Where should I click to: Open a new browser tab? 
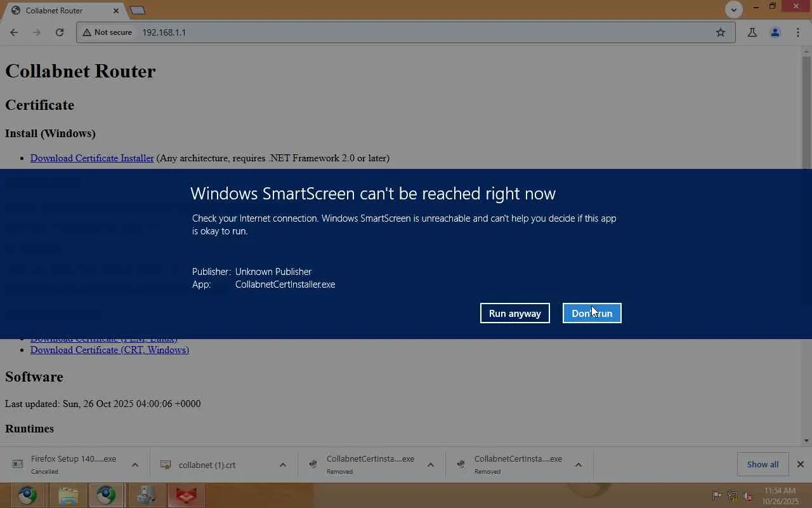coord(138,10)
